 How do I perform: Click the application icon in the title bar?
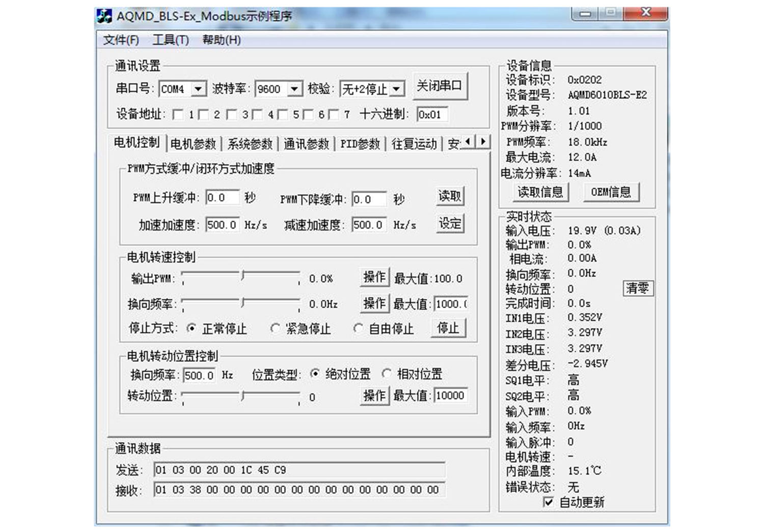point(105,16)
